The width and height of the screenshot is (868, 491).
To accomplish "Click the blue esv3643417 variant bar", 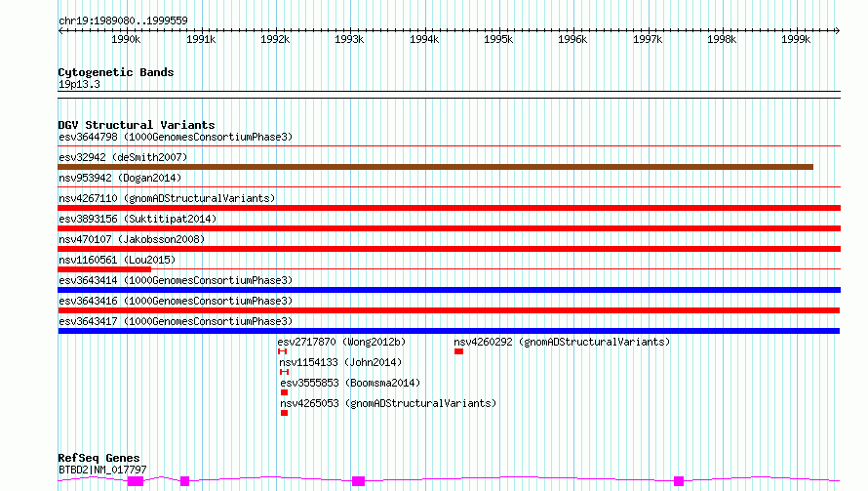I will point(449,331).
